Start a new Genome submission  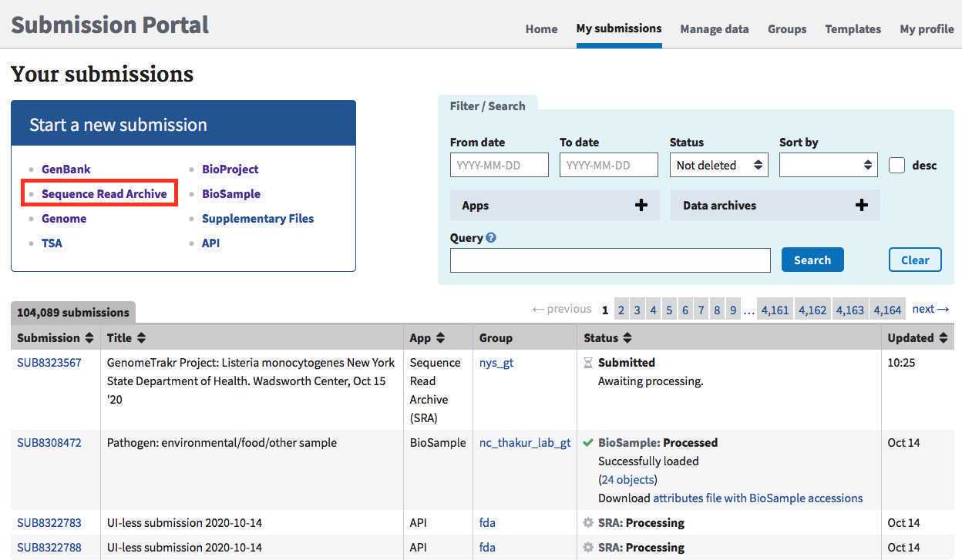coord(64,218)
